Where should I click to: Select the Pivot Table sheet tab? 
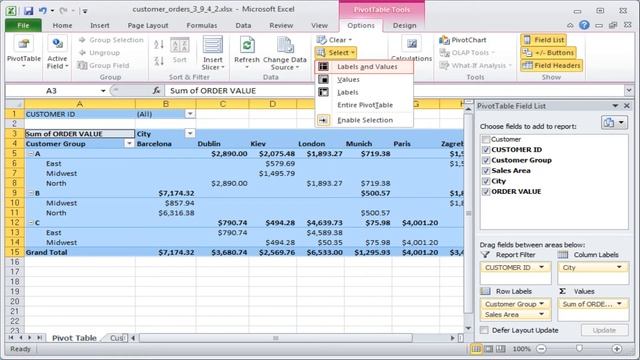click(x=74, y=338)
